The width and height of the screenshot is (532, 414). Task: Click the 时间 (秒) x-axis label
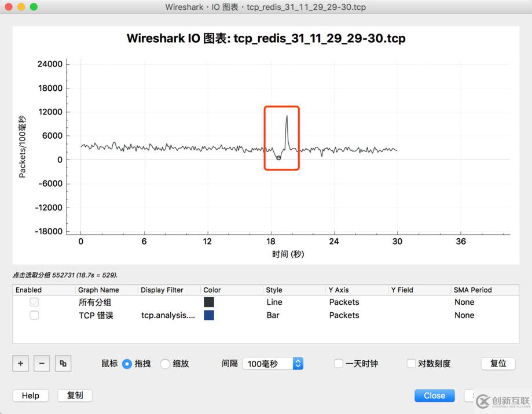tap(288, 254)
